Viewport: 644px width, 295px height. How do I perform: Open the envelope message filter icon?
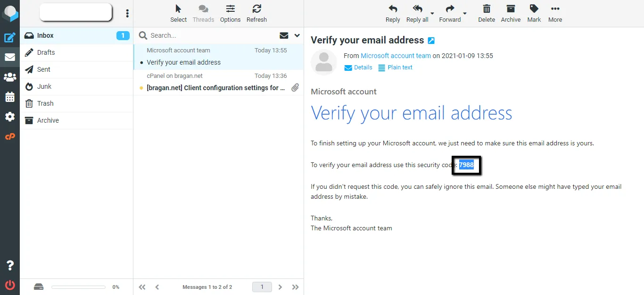click(x=284, y=35)
